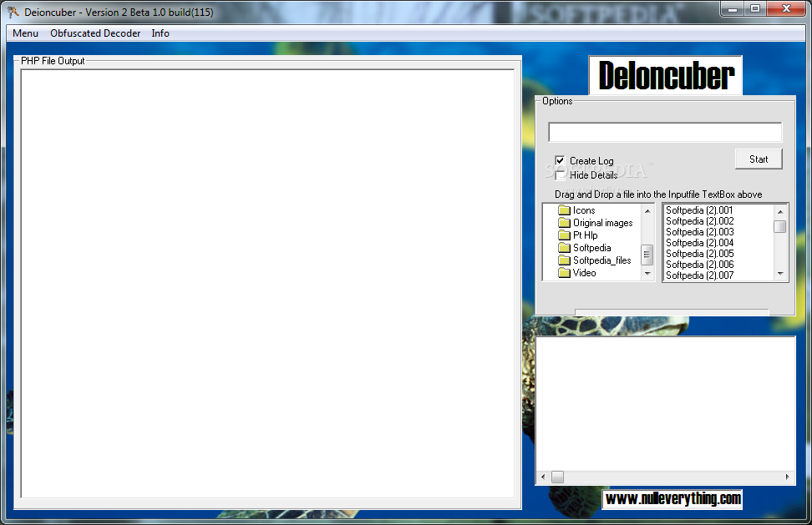This screenshot has width=812, height=525.
Task: Click log box right scroll arrow
Action: 788,477
